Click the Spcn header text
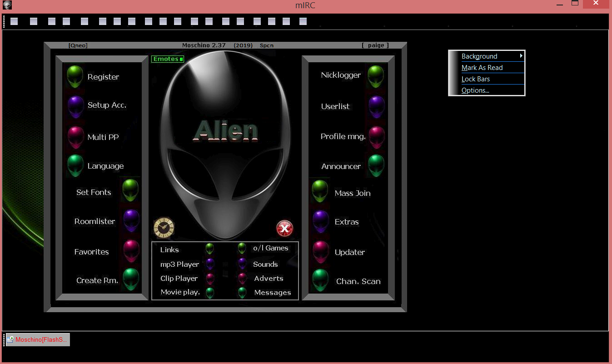 tap(267, 45)
